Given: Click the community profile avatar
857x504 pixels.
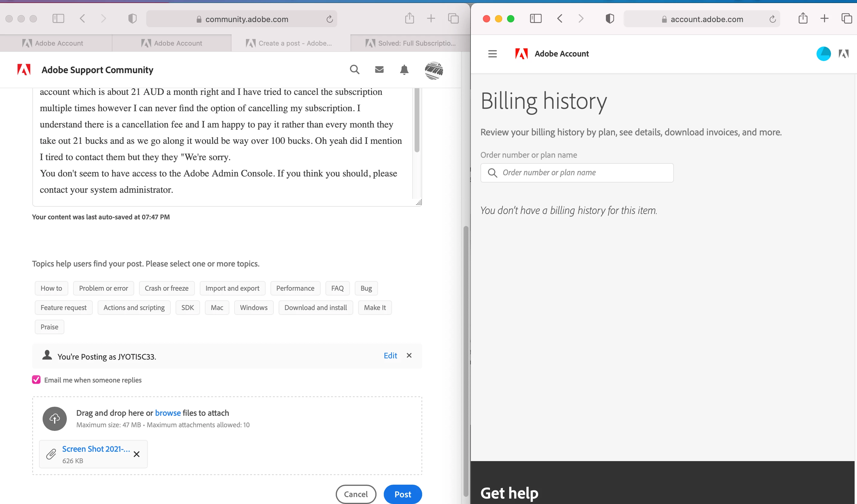Looking at the screenshot, I should pyautogui.click(x=434, y=70).
